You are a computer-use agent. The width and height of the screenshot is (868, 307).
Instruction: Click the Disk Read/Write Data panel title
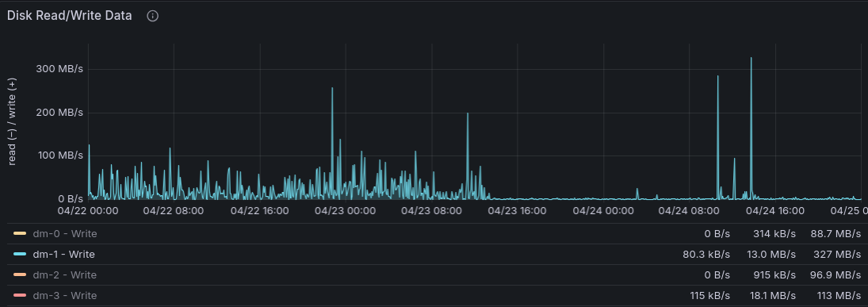[x=70, y=16]
